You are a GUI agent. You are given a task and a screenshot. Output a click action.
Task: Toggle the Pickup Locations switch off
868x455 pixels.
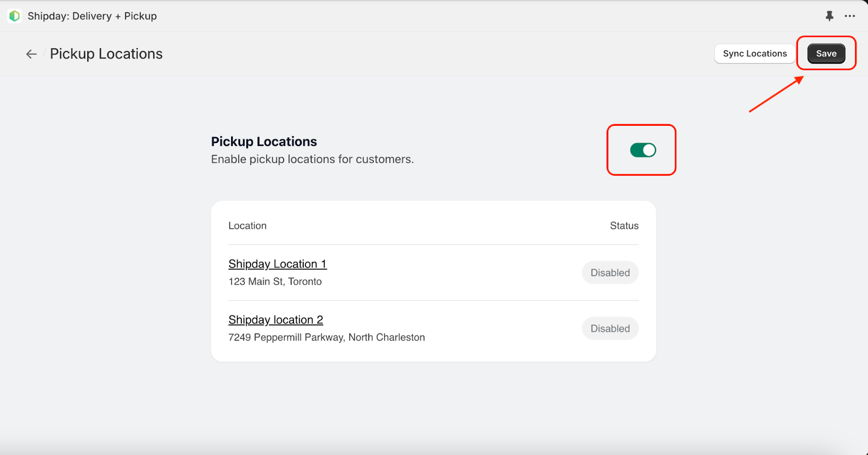point(643,150)
